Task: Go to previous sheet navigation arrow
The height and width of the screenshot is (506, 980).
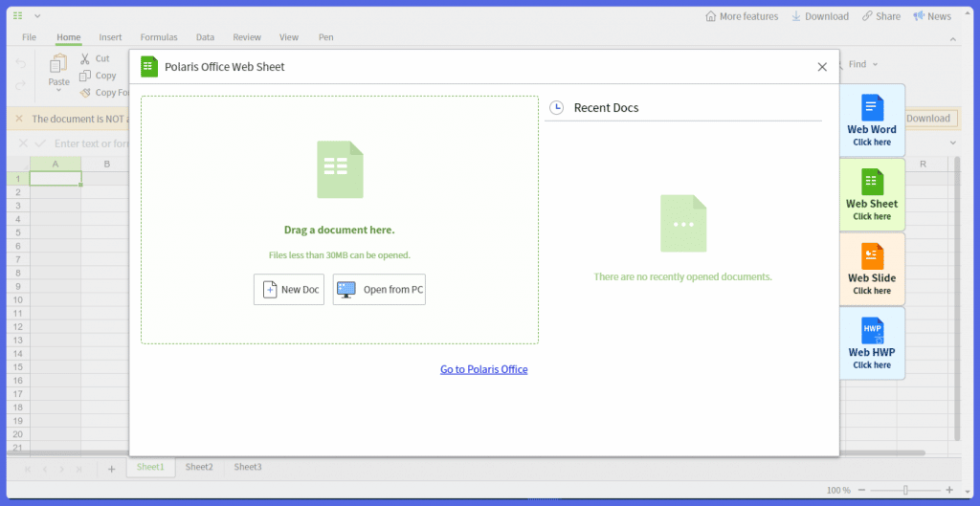Action: [44, 469]
